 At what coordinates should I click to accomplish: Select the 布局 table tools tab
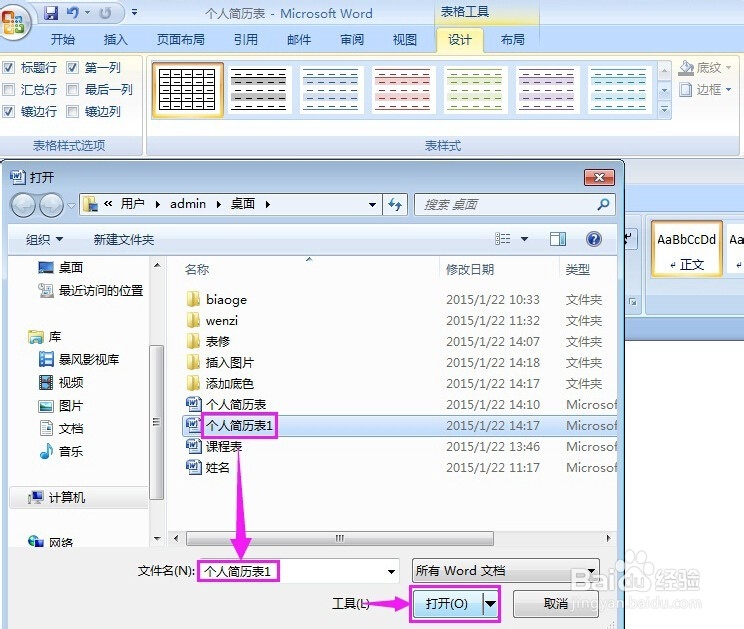512,39
